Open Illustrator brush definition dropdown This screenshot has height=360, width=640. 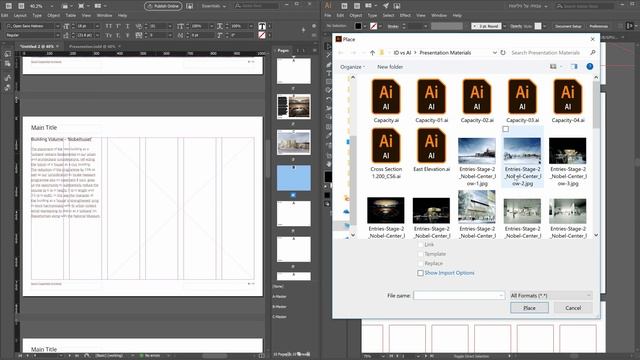tap(504, 26)
